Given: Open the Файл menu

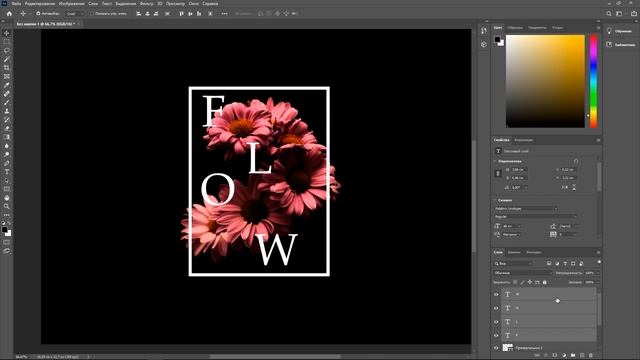Looking at the screenshot, I should [16, 4].
